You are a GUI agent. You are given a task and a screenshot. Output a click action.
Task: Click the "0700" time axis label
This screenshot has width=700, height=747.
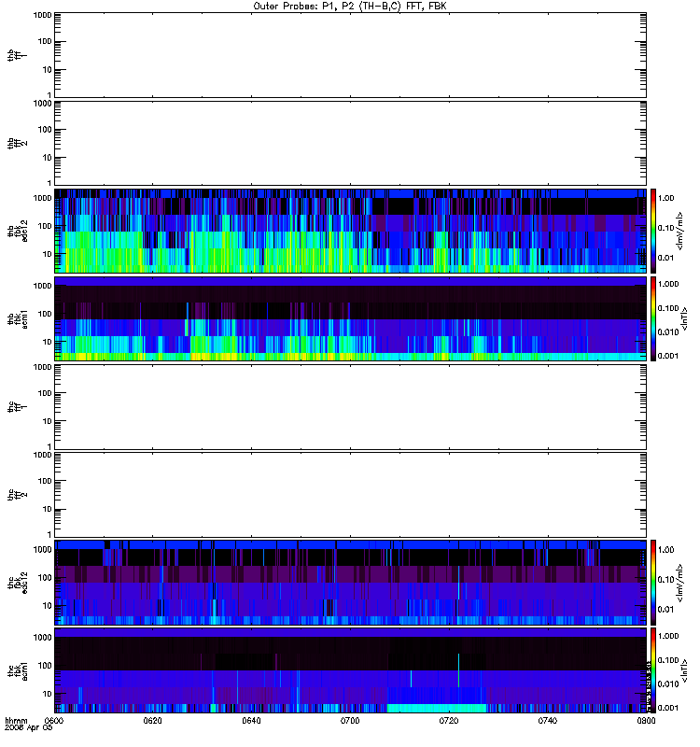click(x=350, y=721)
